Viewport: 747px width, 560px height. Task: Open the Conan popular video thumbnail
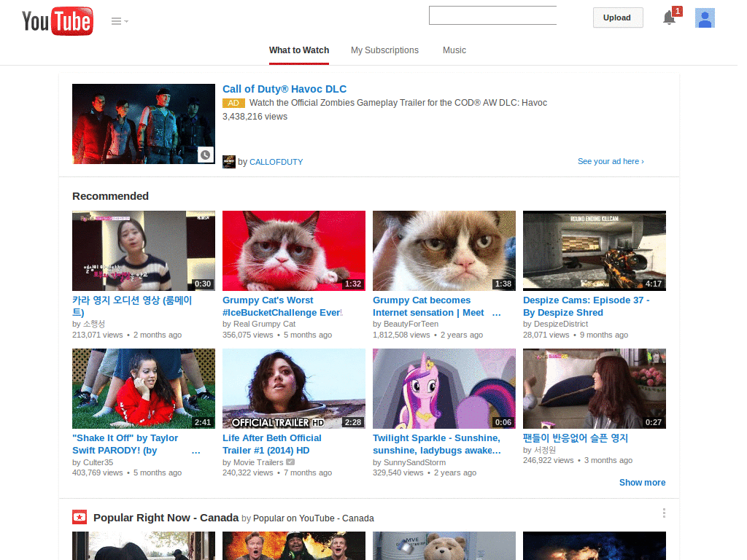(293, 545)
